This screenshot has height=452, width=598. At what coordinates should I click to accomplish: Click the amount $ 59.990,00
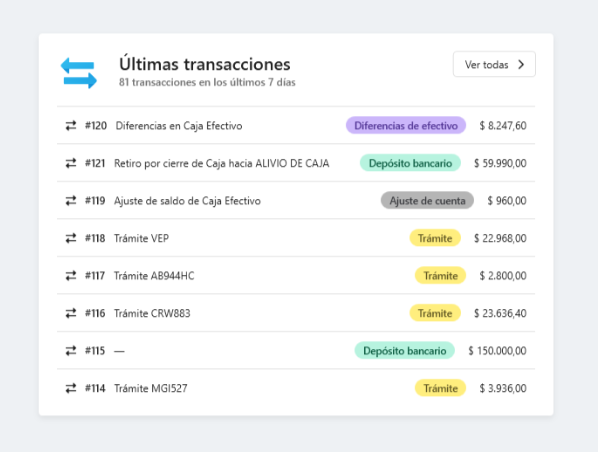(500, 163)
